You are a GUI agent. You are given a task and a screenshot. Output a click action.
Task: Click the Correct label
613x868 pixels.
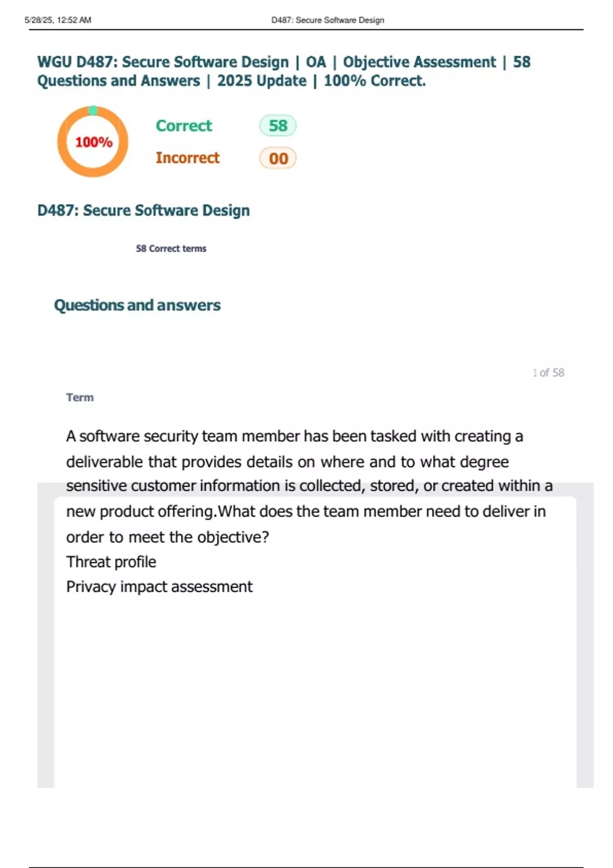[184, 126]
